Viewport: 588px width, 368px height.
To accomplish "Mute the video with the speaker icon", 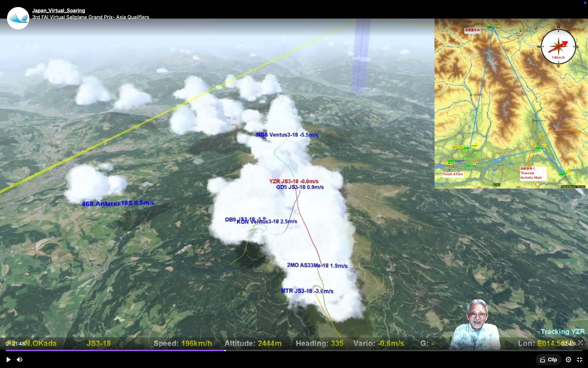I will point(20,360).
